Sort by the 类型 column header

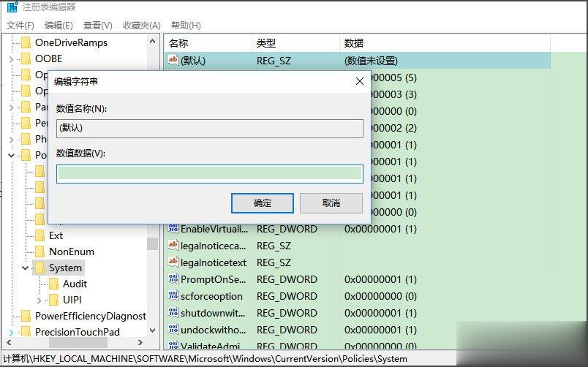tap(296, 43)
